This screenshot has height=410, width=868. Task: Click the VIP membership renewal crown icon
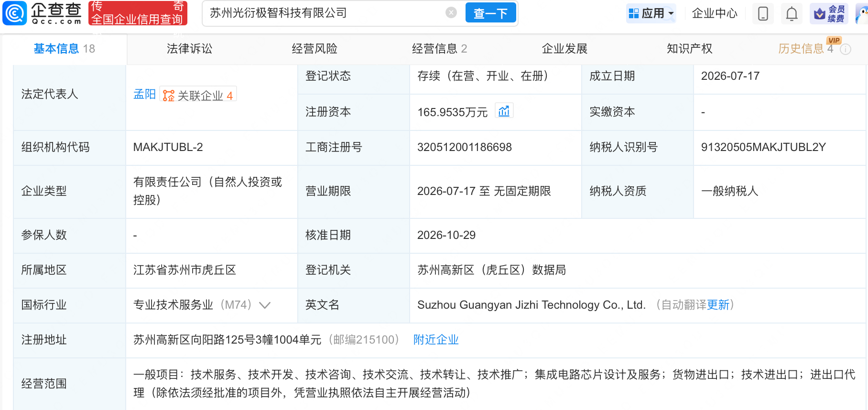click(829, 13)
